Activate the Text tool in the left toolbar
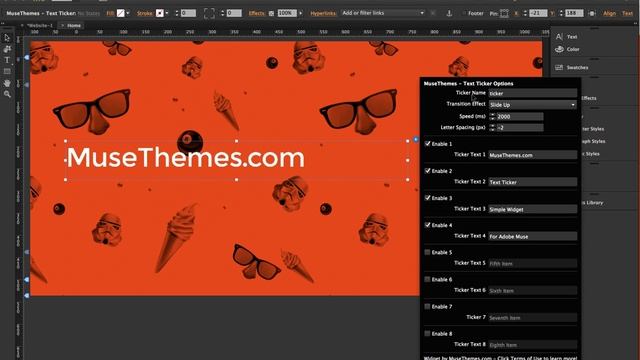 coord(7,60)
